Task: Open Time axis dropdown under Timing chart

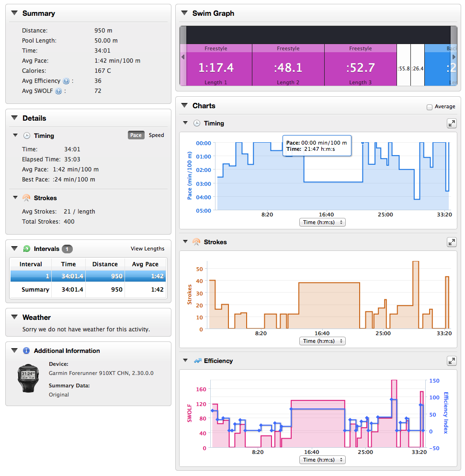Action: (x=322, y=222)
